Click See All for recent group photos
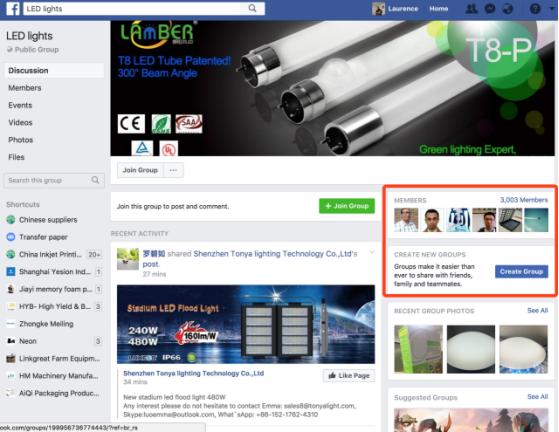The image size is (559, 432). pos(538,310)
